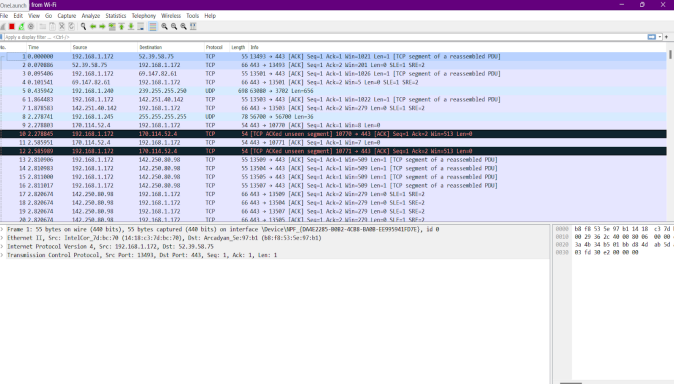Open the Wireless menu
Screen dimensions: 676x384
[171, 16]
